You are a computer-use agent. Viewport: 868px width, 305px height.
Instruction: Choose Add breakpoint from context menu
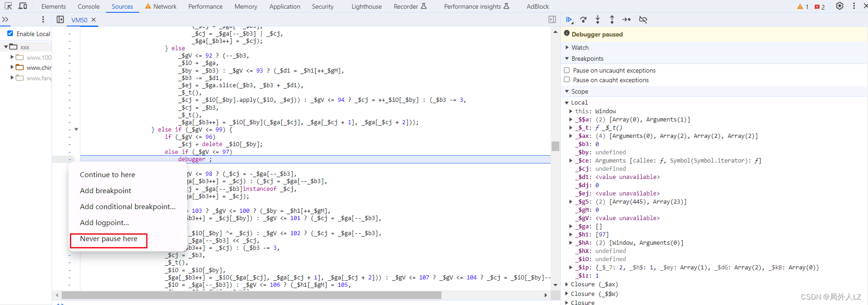pos(105,191)
